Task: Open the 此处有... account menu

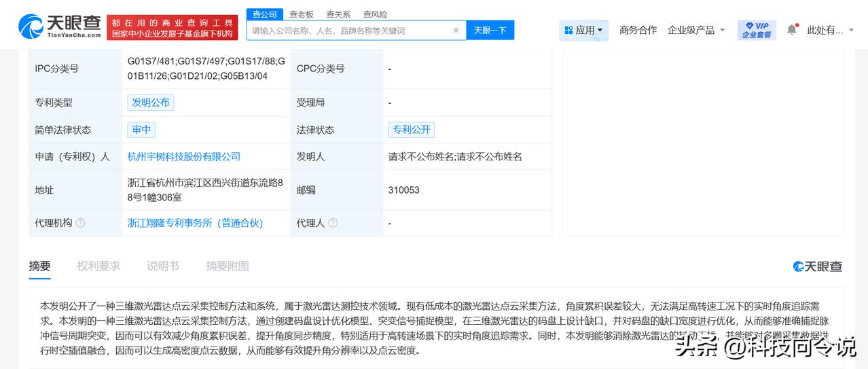Action: pyautogui.click(x=830, y=30)
